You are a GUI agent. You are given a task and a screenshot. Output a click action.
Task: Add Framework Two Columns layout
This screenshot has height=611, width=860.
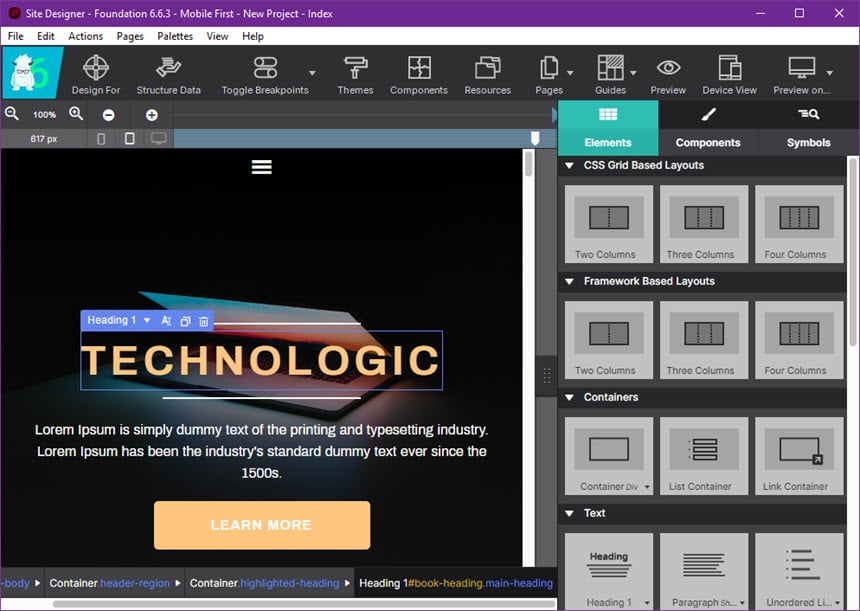click(609, 340)
